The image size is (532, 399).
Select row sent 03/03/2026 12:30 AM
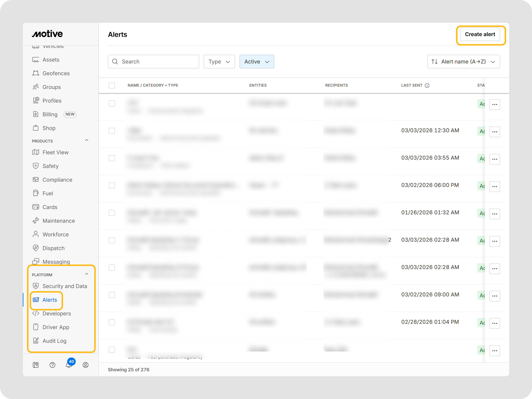pos(112,131)
